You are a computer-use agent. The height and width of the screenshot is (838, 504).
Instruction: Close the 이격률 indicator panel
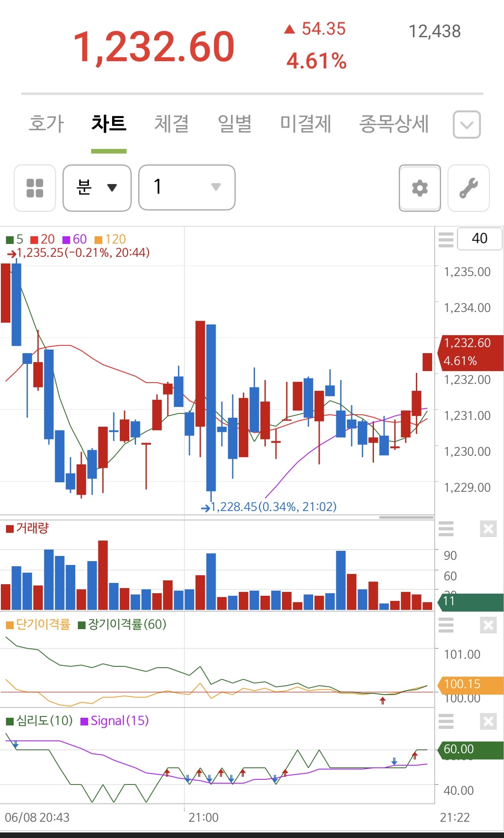pos(488,625)
